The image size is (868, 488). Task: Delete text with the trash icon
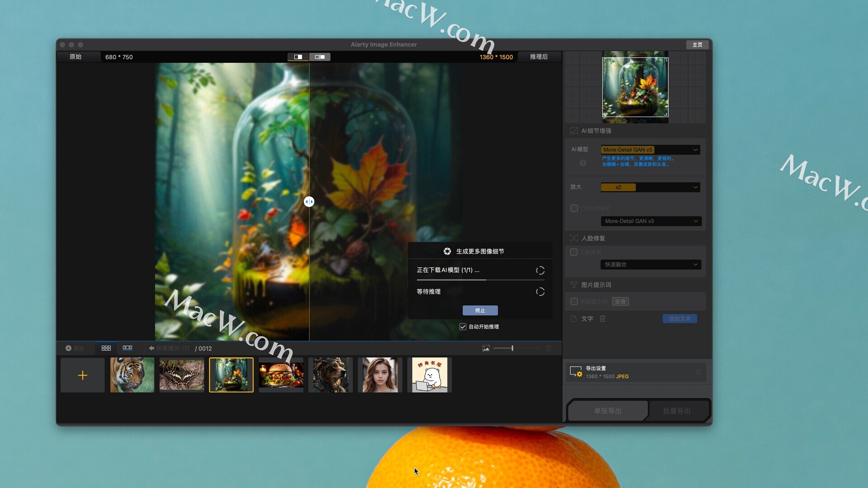[x=603, y=319]
